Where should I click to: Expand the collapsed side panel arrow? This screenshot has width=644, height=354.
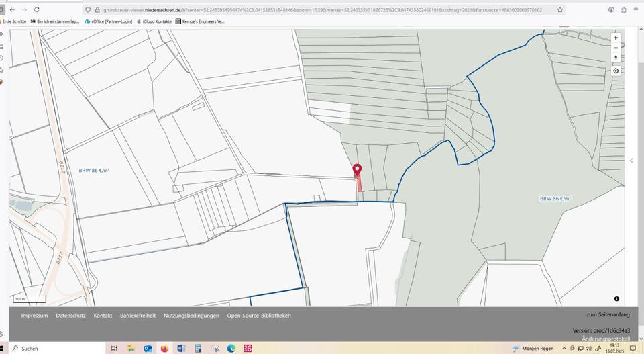point(631,161)
